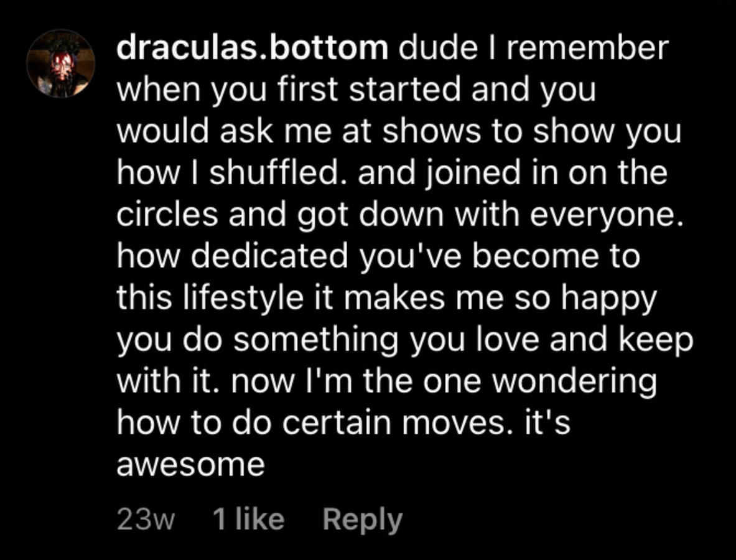Click the text "how dedicated you've become to"
Viewport: 736px width, 560px height.
point(378,257)
